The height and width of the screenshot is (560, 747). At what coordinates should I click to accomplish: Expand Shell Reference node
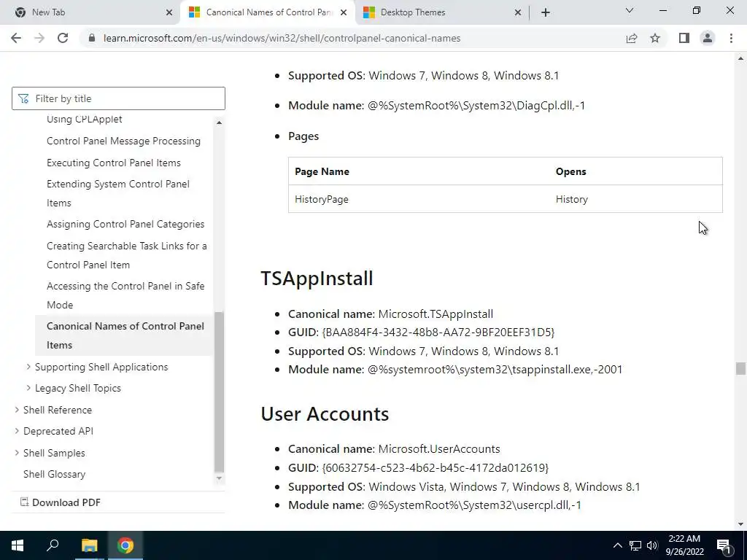click(x=17, y=410)
